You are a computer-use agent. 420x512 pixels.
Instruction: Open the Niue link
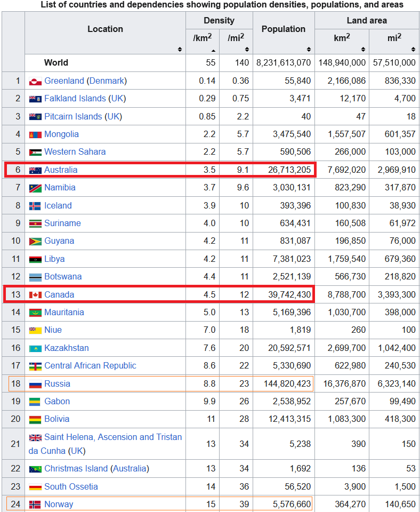click(53, 330)
